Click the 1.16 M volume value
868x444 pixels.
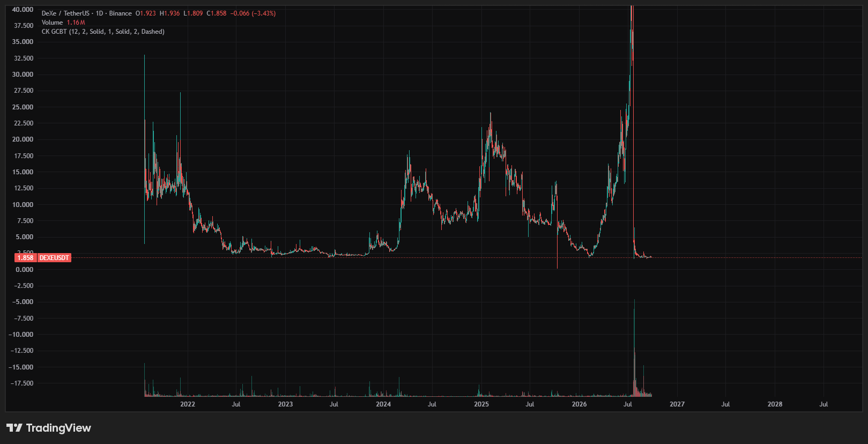[x=76, y=23]
